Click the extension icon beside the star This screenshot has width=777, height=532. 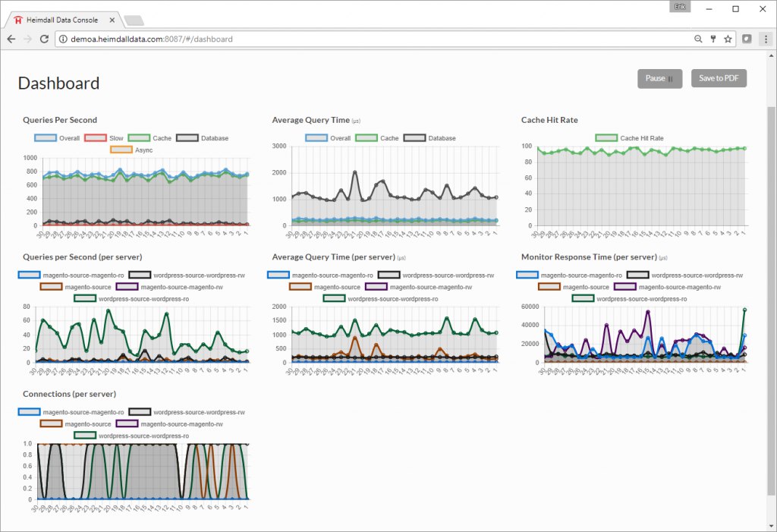click(747, 39)
